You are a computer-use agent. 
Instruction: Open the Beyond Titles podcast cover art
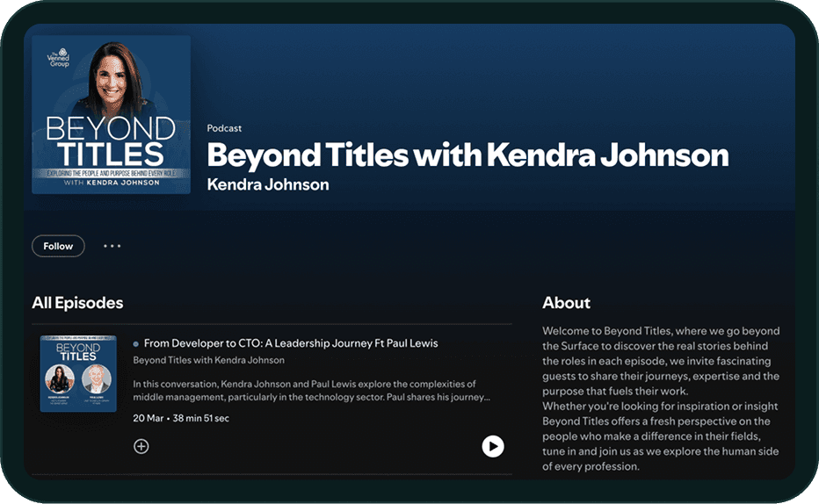111,115
